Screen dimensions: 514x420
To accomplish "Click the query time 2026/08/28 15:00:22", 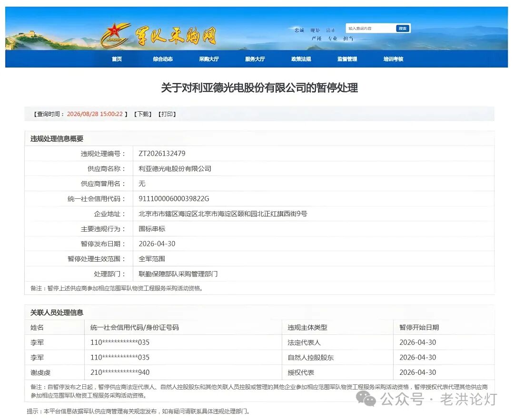I will point(95,114).
